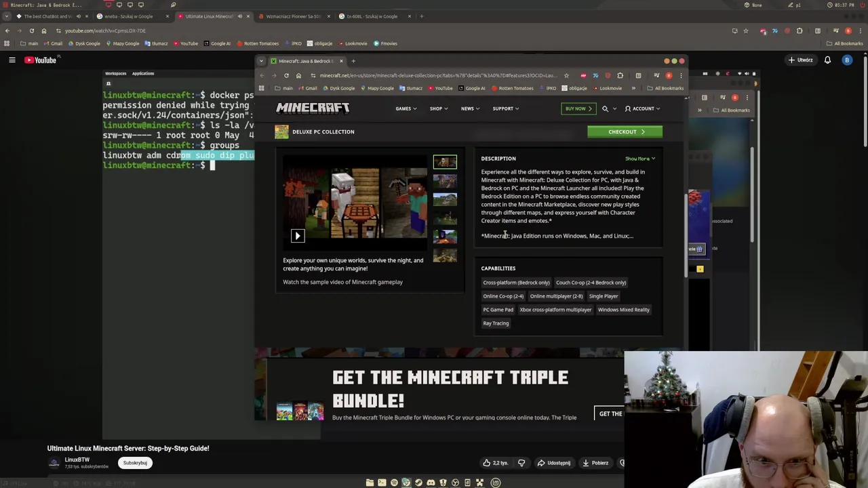
Task: Click the BUY NOW button
Action: (578, 108)
